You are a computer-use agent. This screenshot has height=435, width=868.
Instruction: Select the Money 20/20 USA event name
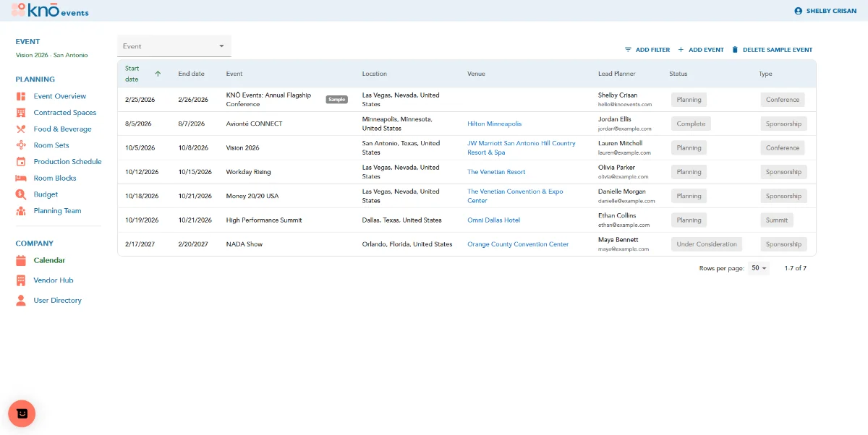pyautogui.click(x=252, y=196)
